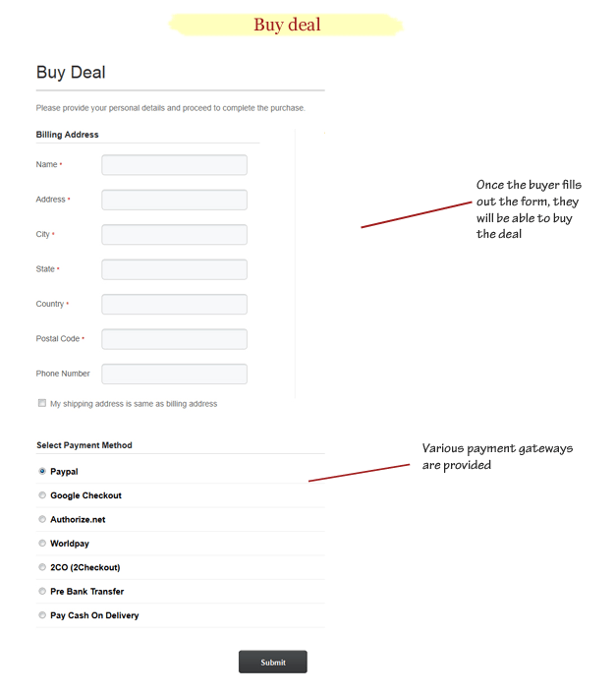
Task: Click the Submit button
Action: coord(273,662)
